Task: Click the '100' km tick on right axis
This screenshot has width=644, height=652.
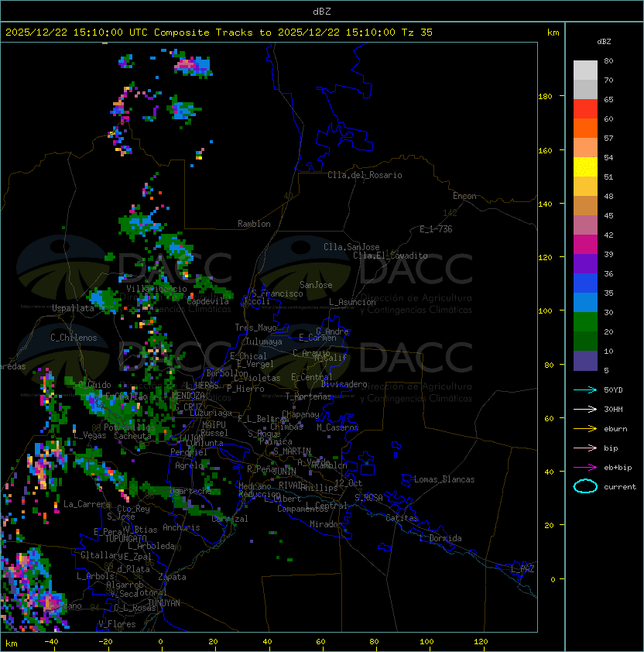Action: (x=545, y=311)
